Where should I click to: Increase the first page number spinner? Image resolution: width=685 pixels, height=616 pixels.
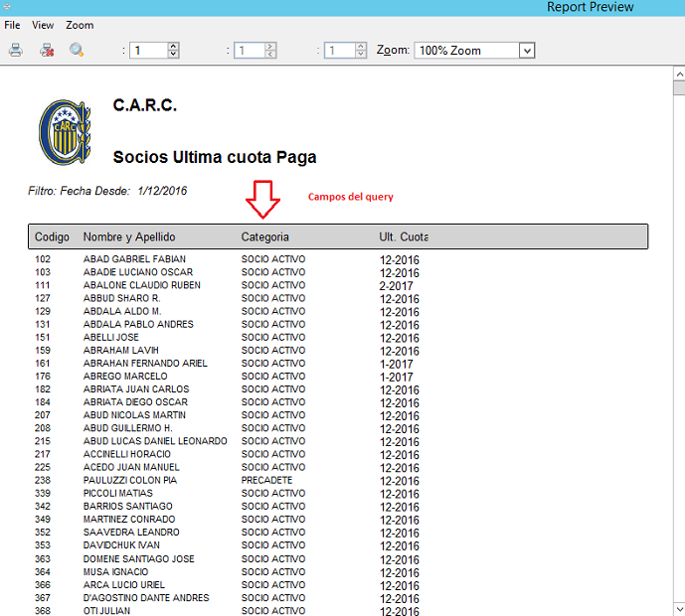pos(173,46)
